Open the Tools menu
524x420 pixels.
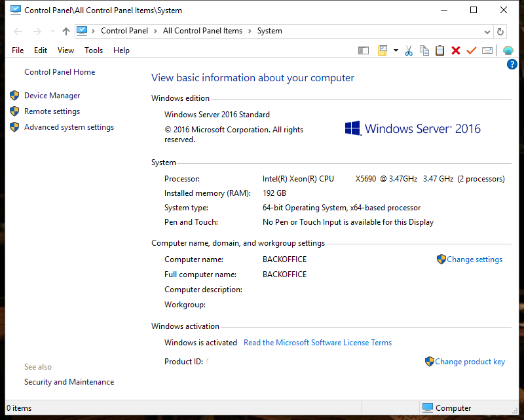(x=94, y=50)
